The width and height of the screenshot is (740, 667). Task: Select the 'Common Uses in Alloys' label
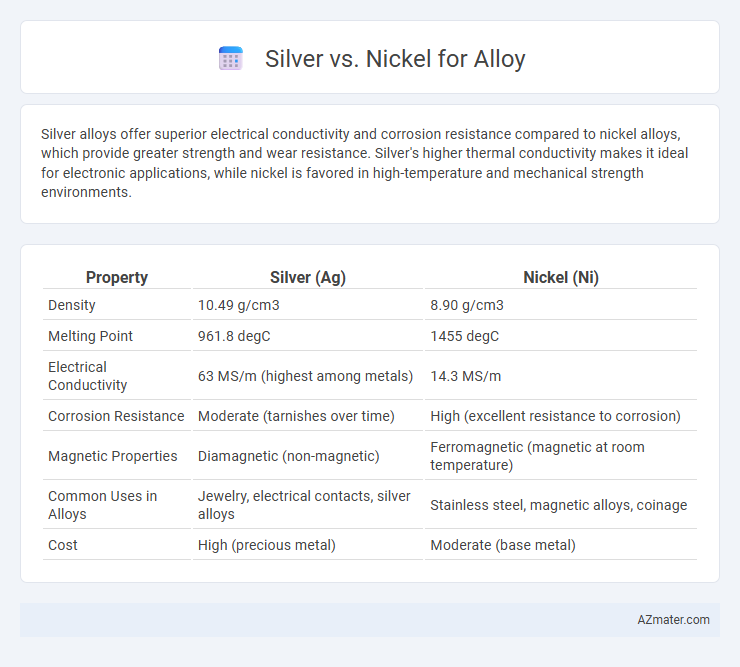(102, 505)
